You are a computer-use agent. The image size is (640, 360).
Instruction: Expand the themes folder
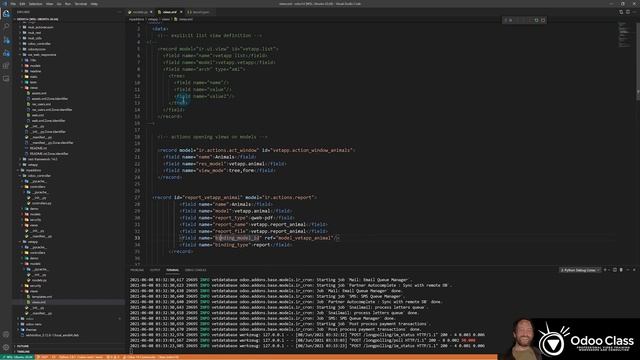tap(31, 330)
